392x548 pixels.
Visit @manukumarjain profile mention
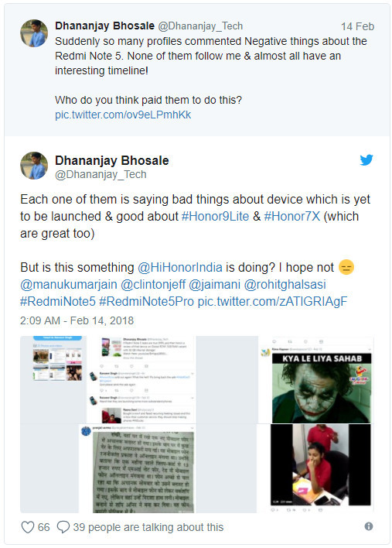pyautogui.click(x=69, y=285)
